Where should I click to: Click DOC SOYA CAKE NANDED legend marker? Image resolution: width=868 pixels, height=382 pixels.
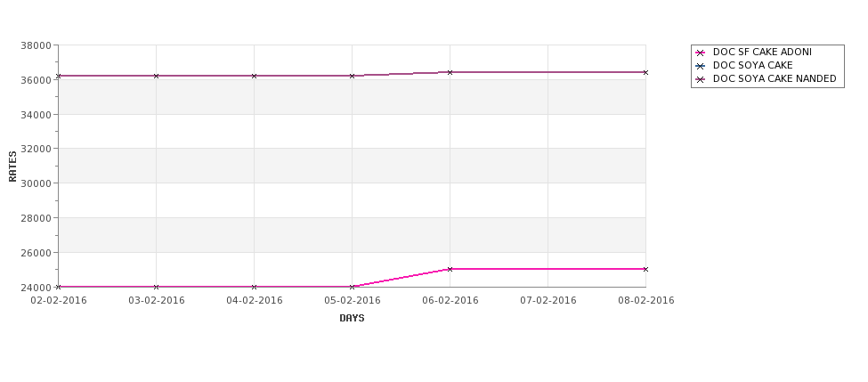701,79
